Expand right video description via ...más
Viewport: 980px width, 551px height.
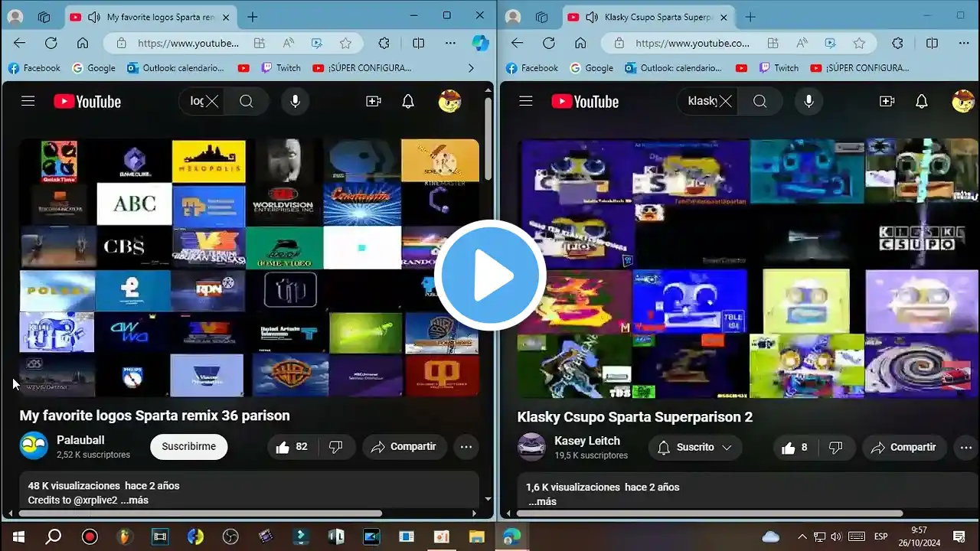(541, 501)
